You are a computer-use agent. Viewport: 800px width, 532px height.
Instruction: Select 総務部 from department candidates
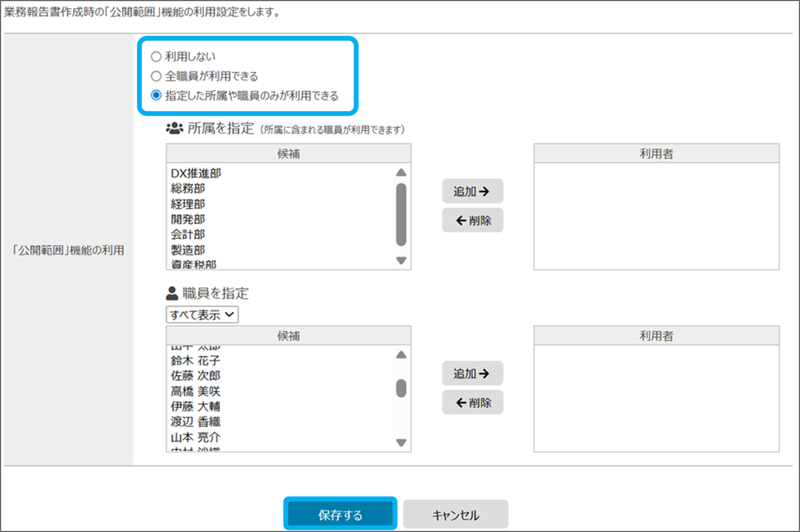click(188, 188)
